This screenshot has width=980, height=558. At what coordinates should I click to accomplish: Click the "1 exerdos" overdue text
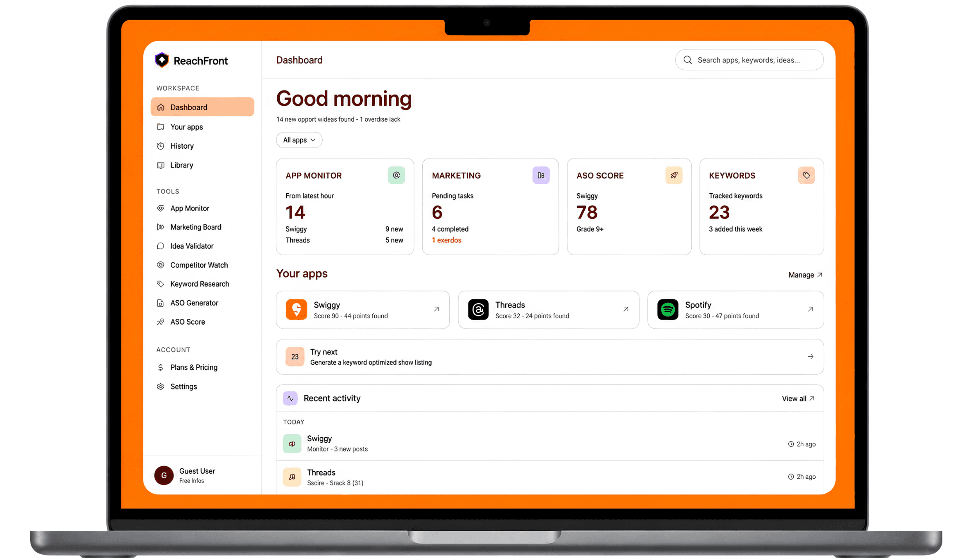click(x=447, y=240)
